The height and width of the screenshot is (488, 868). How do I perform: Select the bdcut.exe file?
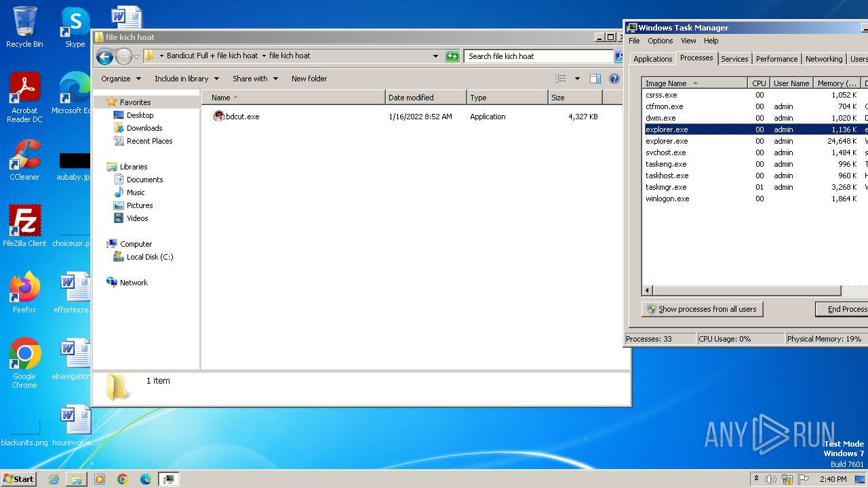pos(242,117)
